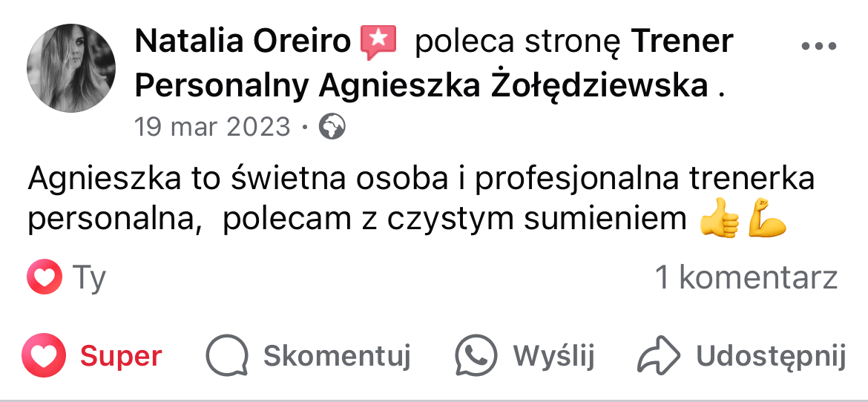Open reactions list next to 'Ty'

(89, 278)
